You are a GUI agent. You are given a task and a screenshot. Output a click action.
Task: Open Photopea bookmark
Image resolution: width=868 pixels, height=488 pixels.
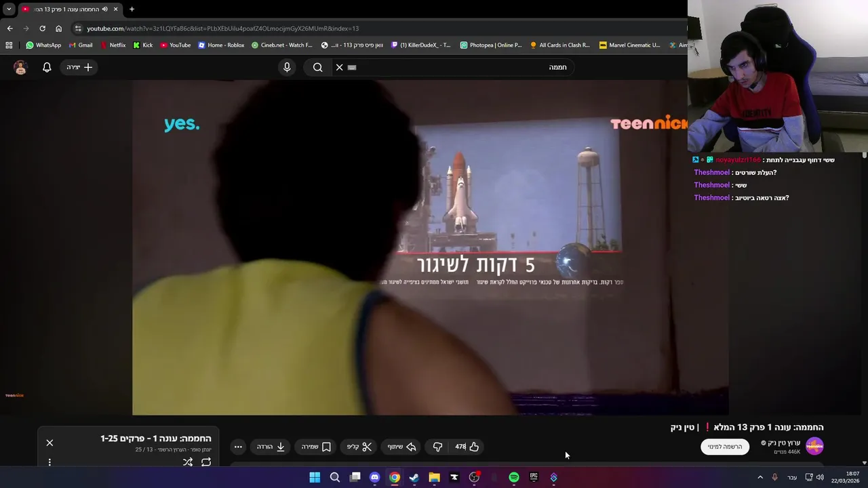pos(491,45)
